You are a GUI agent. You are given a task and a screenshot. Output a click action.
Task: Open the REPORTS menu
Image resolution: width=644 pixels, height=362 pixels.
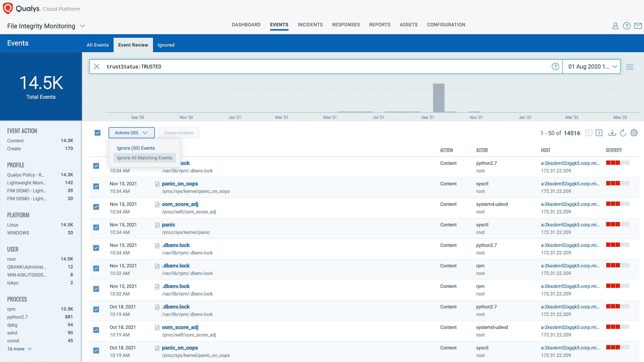(379, 24)
